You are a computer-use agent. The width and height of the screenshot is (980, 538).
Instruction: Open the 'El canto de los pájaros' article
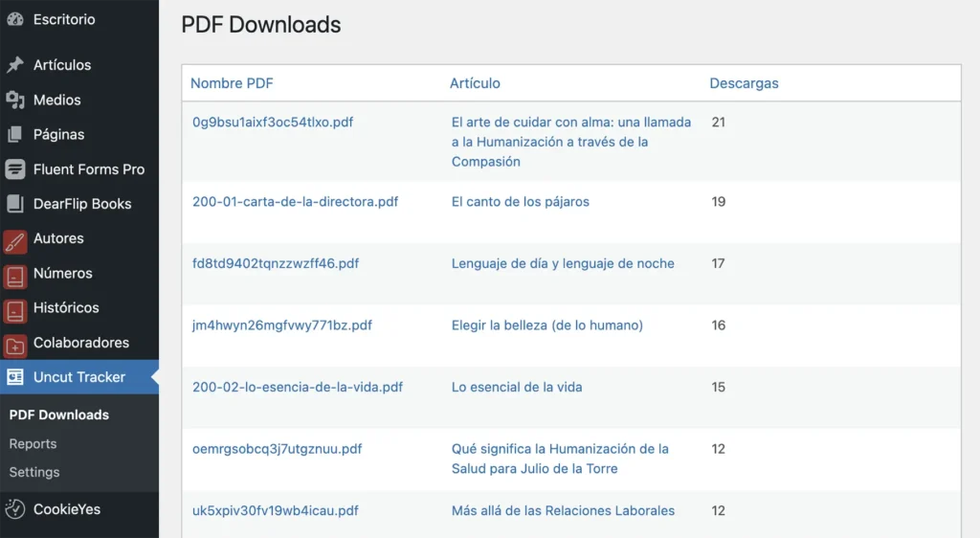521,202
